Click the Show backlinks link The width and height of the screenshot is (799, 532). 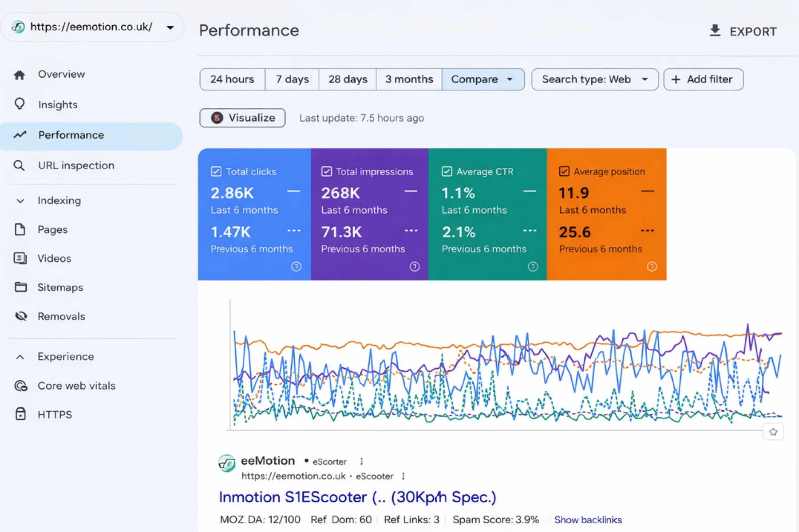tap(588, 520)
